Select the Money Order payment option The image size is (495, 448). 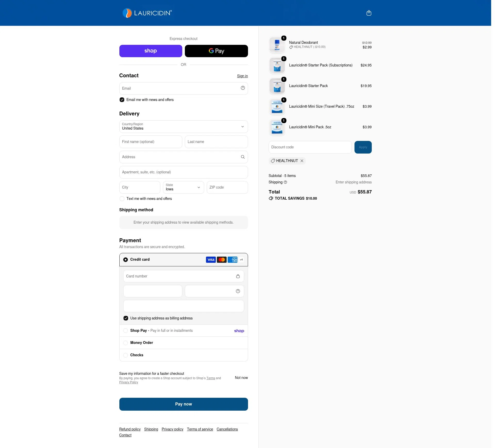pyautogui.click(x=126, y=343)
